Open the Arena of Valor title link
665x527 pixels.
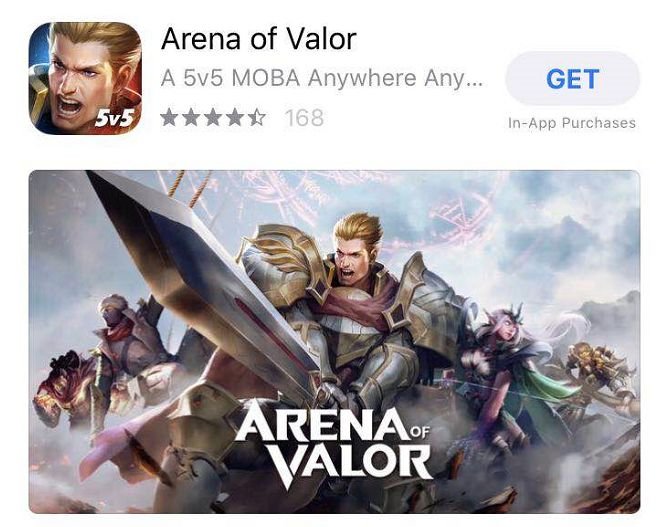[259, 39]
